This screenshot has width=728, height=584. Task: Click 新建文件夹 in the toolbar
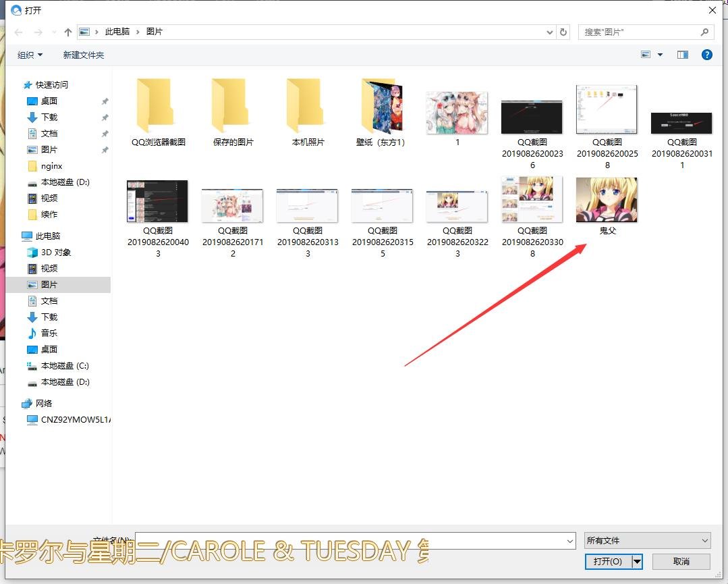(x=84, y=55)
